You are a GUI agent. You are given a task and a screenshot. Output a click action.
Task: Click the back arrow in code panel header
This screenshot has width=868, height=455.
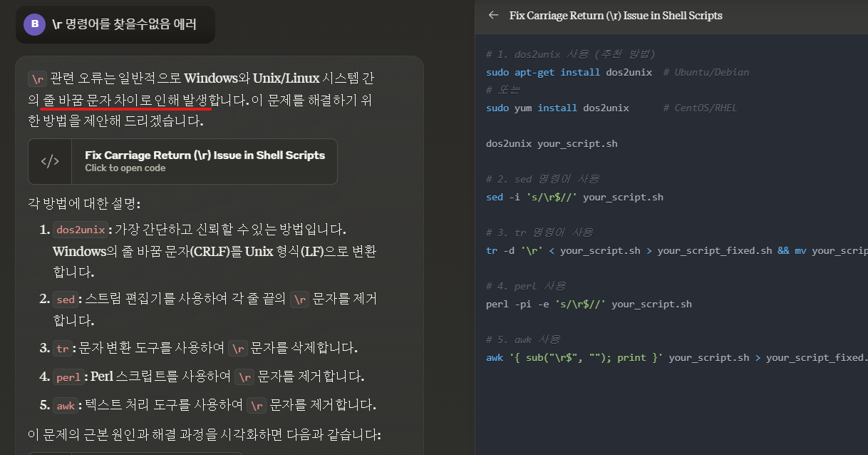tap(493, 15)
